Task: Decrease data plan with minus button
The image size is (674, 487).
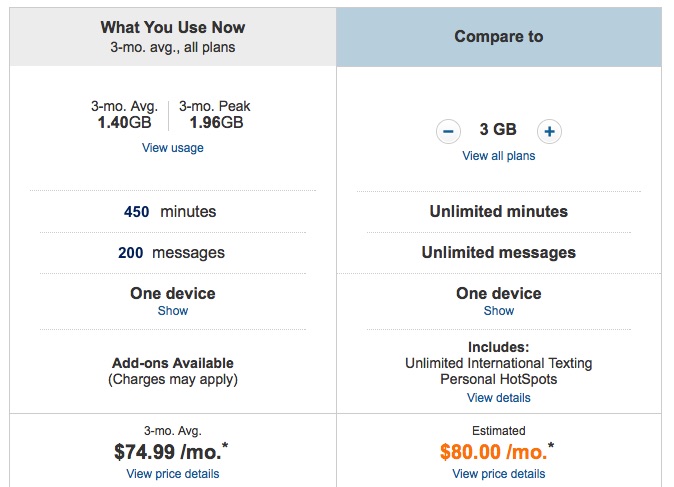Action: click(448, 131)
